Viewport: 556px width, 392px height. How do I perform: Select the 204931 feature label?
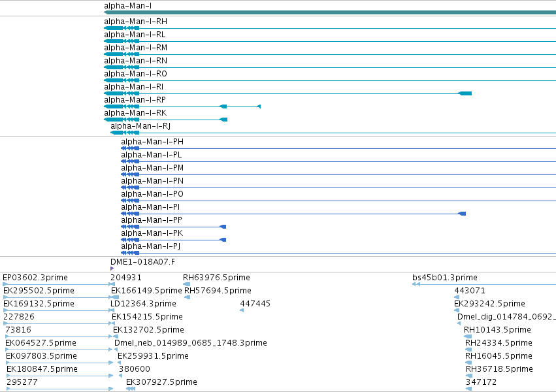click(126, 278)
